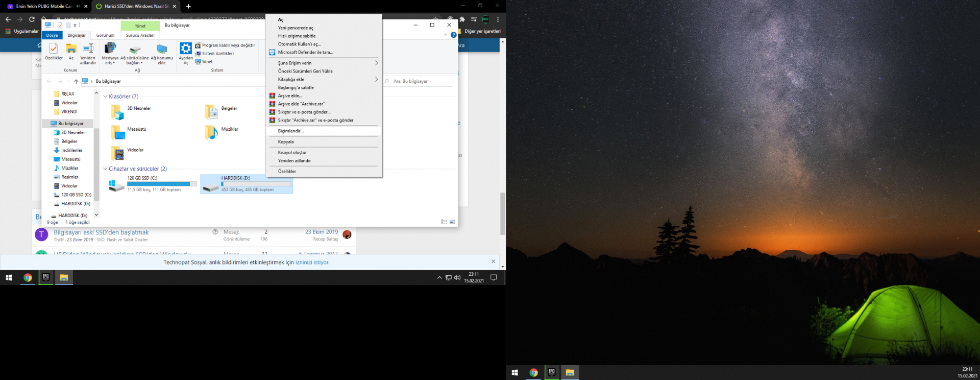Click Özellikler in the context menu
980x380 pixels.
[324, 172]
